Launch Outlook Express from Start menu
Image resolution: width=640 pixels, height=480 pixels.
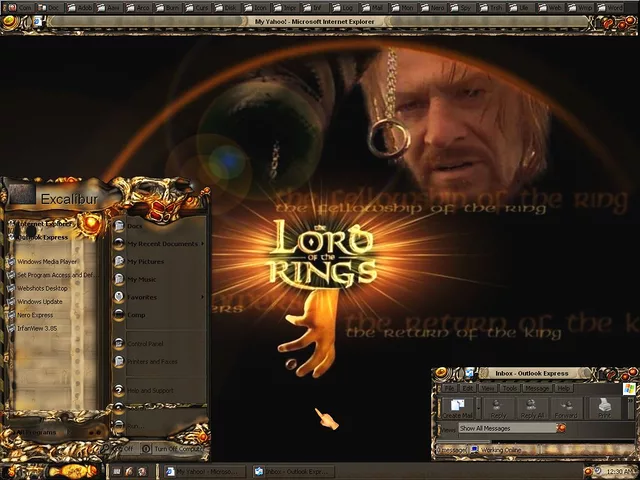[x=39, y=237]
